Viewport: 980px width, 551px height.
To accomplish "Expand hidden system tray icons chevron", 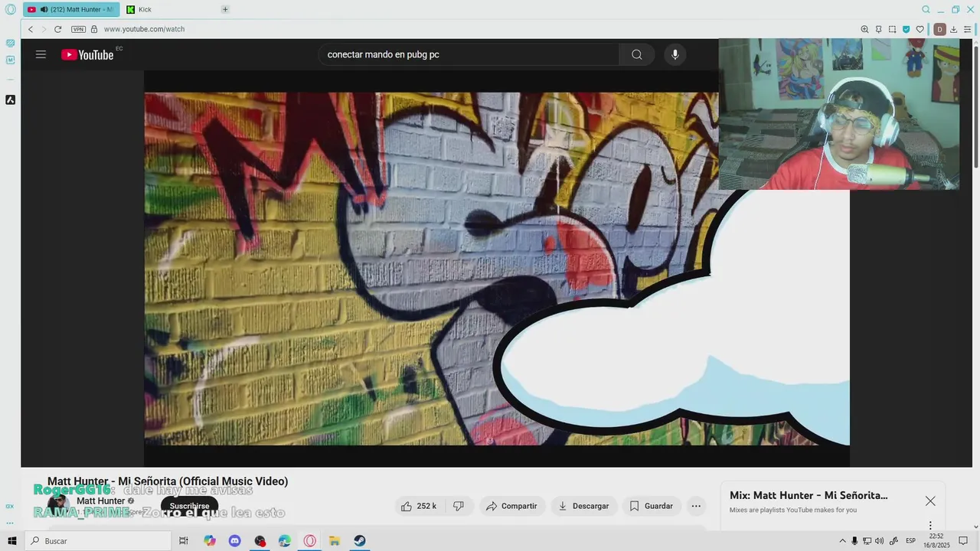I will 842,541.
